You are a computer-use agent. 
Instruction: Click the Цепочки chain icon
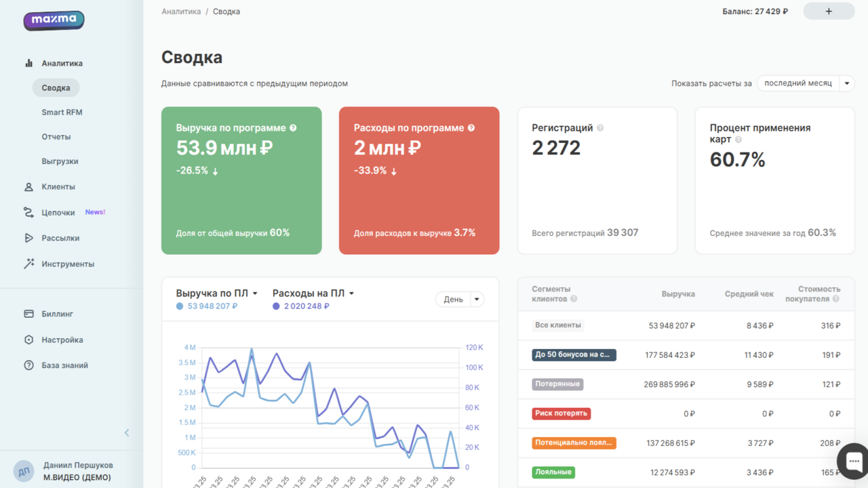click(28, 212)
